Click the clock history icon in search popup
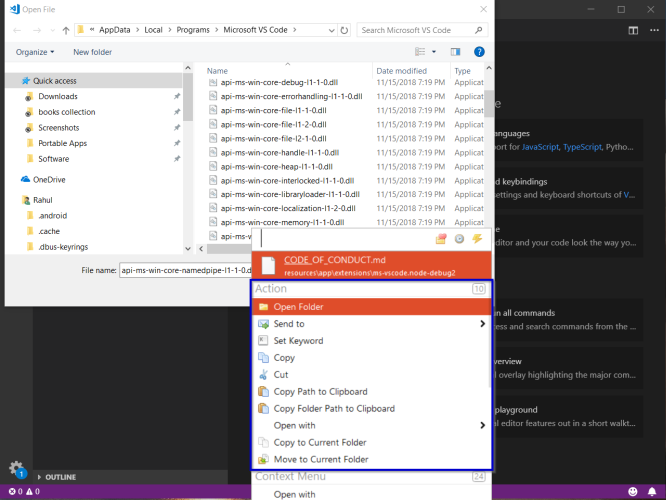This screenshot has height=500, width=666. [459, 239]
